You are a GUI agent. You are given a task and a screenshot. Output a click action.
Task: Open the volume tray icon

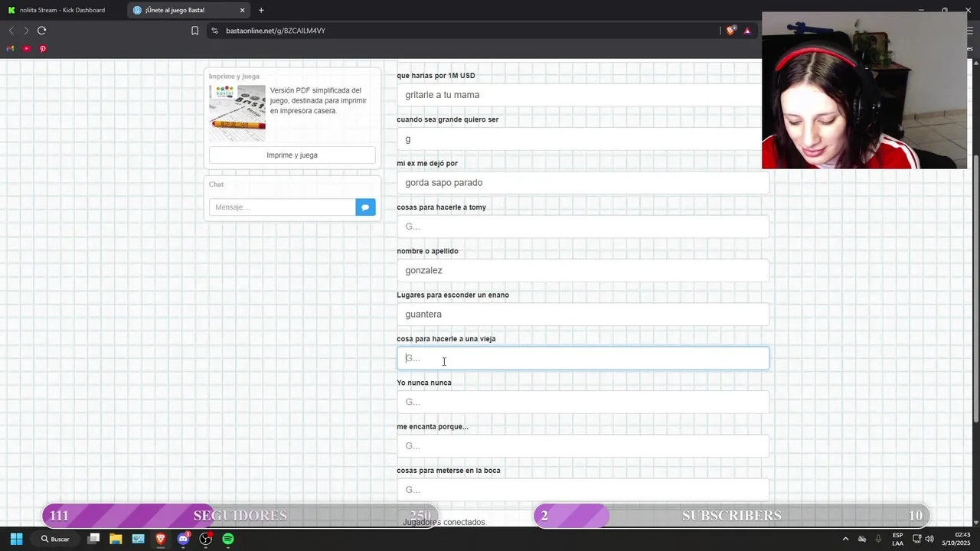[929, 539]
